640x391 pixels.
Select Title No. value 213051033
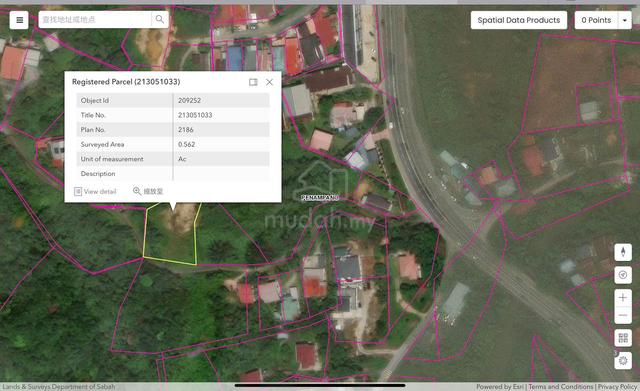tap(195, 115)
